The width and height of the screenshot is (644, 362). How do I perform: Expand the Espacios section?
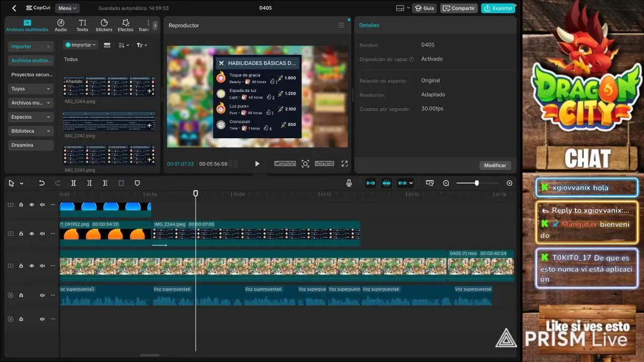pyautogui.click(x=31, y=117)
